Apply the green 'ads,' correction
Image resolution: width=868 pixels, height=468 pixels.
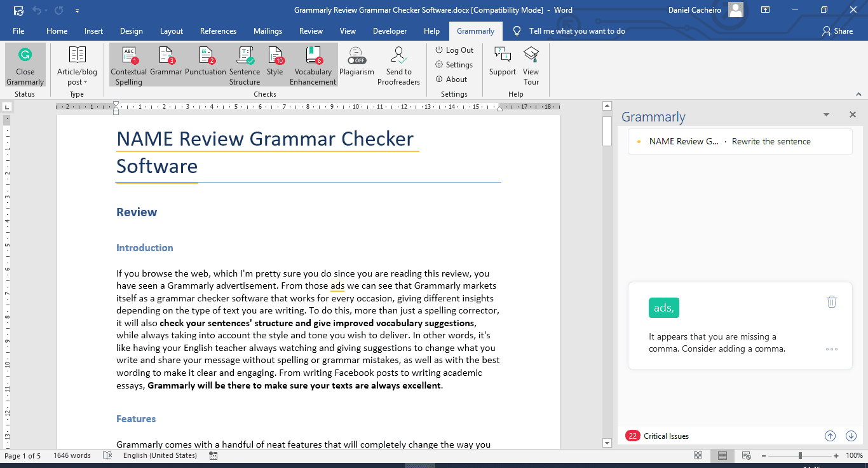click(663, 307)
